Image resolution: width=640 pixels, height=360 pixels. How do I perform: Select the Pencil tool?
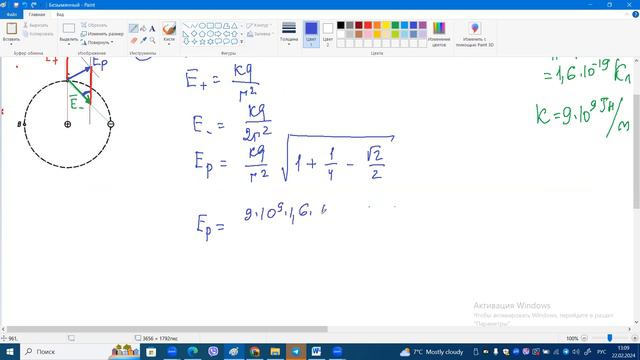[x=133, y=29]
